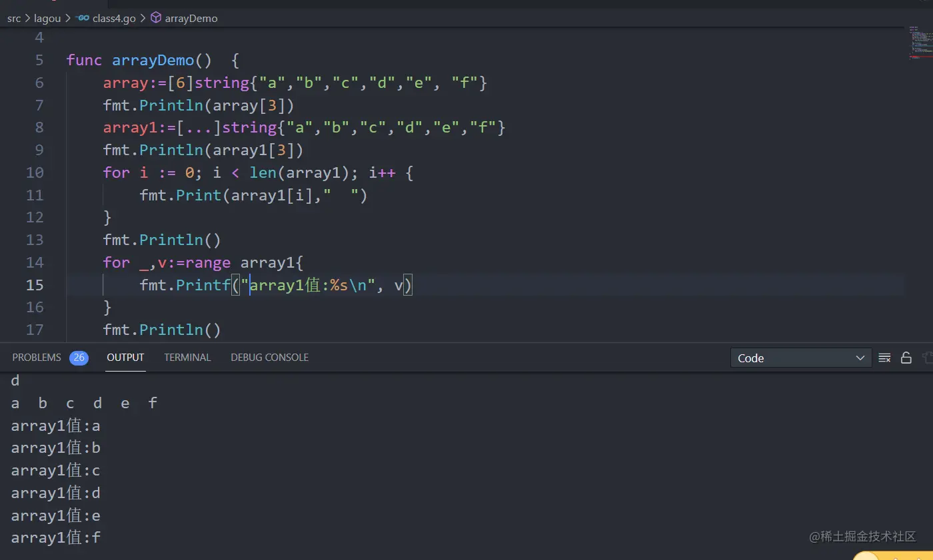Click the single 'd' output line
This screenshot has height=560, width=933.
pos(15,381)
